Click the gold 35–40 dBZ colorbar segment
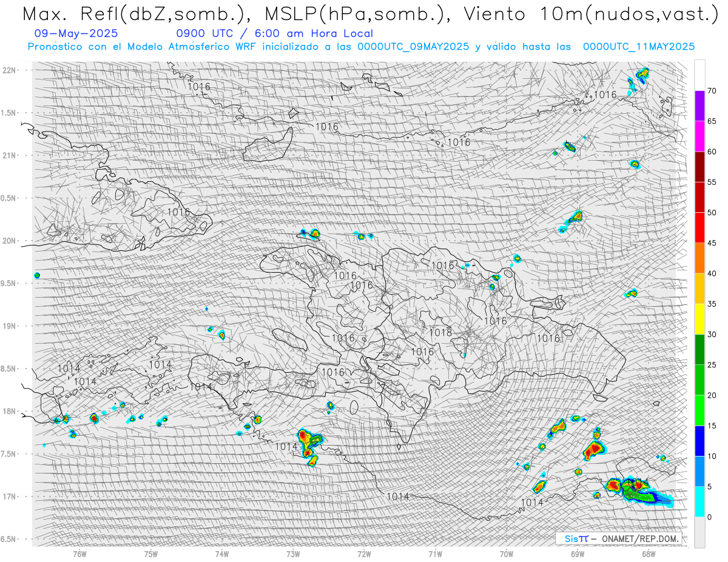728x562 pixels. pyautogui.click(x=699, y=289)
